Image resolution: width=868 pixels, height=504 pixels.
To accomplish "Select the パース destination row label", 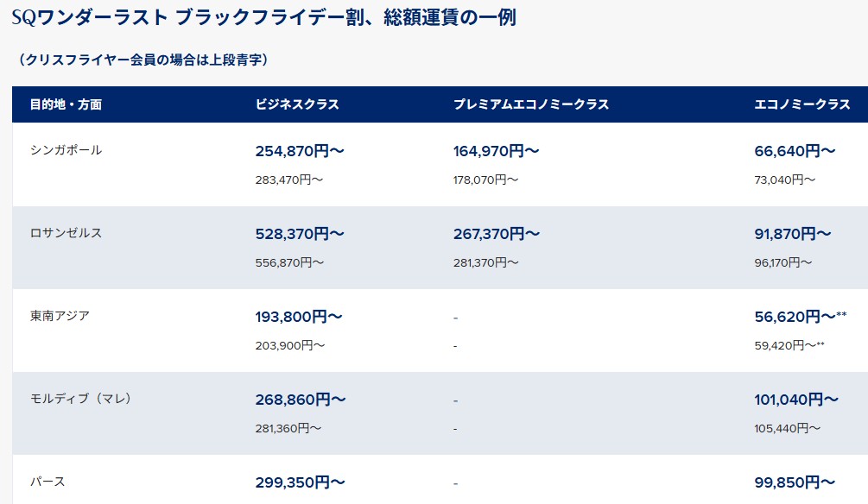I will click(x=48, y=482).
